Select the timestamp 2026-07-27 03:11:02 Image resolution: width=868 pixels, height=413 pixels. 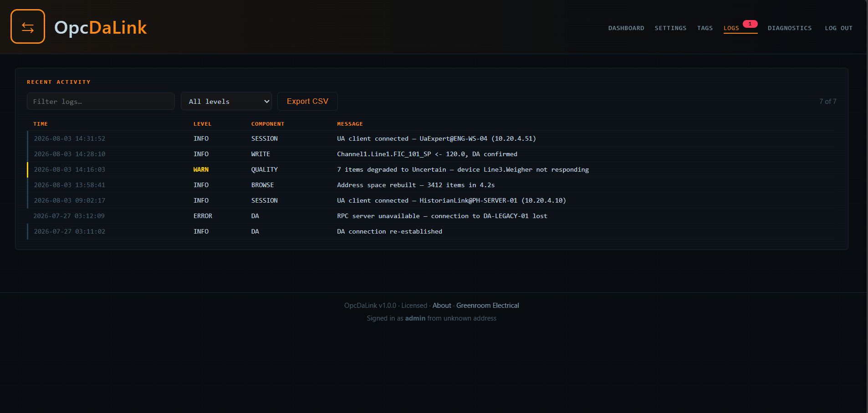tap(70, 231)
